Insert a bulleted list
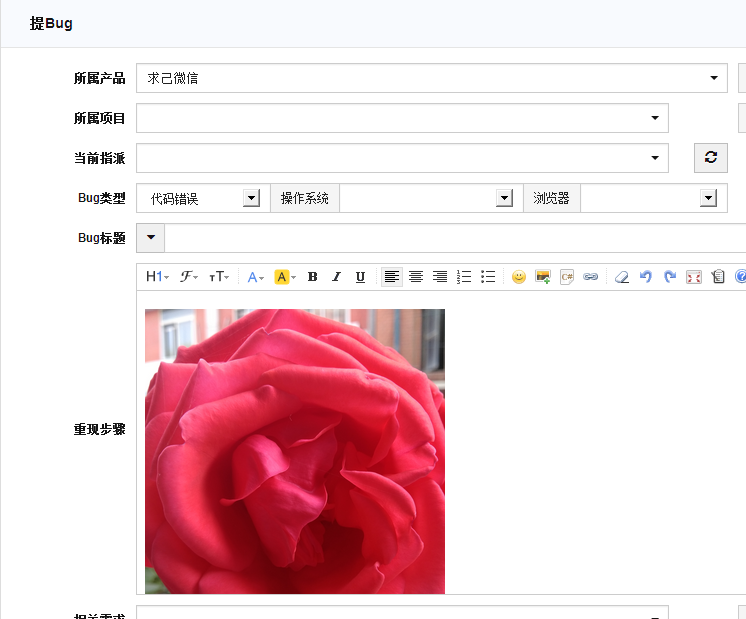 click(x=488, y=276)
